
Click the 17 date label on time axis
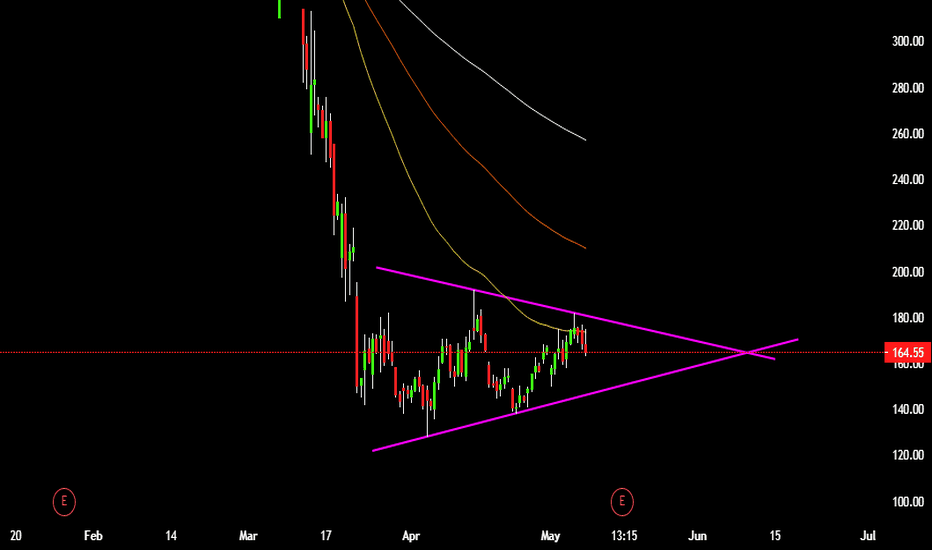pyautogui.click(x=326, y=536)
